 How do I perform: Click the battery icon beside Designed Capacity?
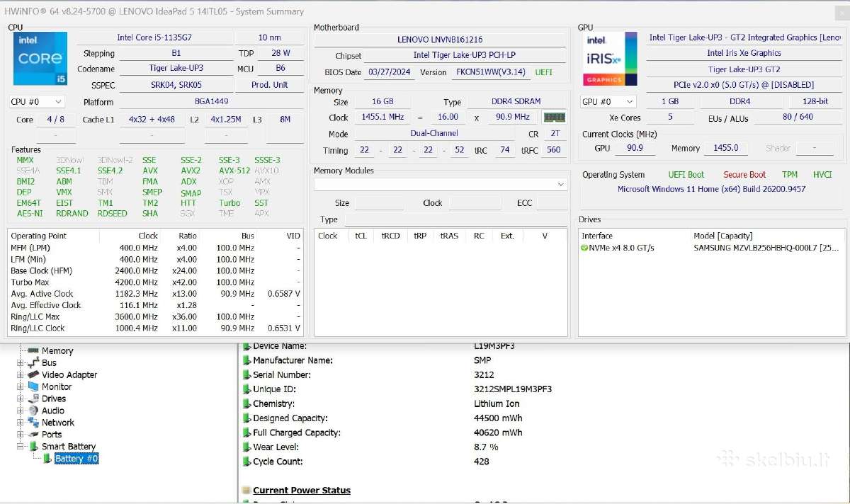pos(246,418)
